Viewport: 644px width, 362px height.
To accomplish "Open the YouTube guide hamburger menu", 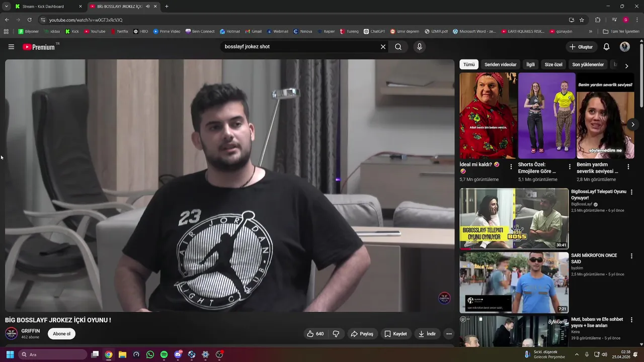I will click(11, 47).
